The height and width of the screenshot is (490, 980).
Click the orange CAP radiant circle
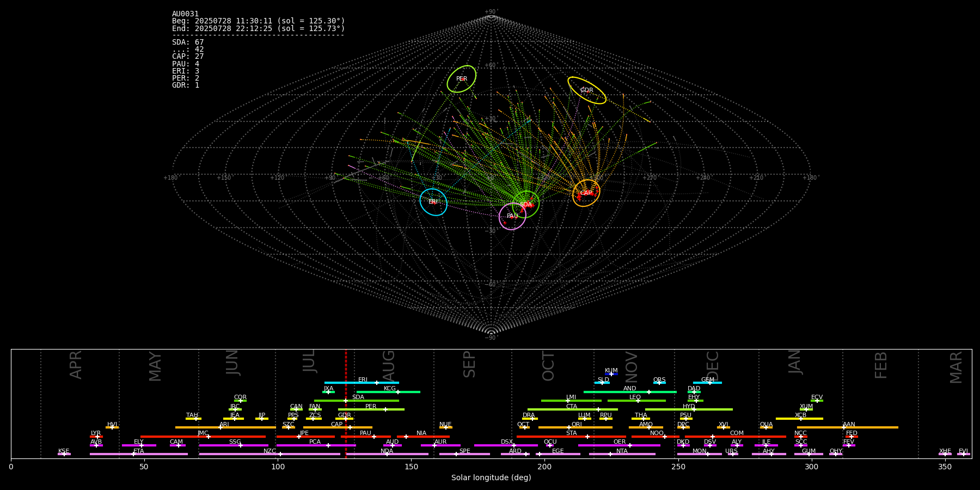586,193
